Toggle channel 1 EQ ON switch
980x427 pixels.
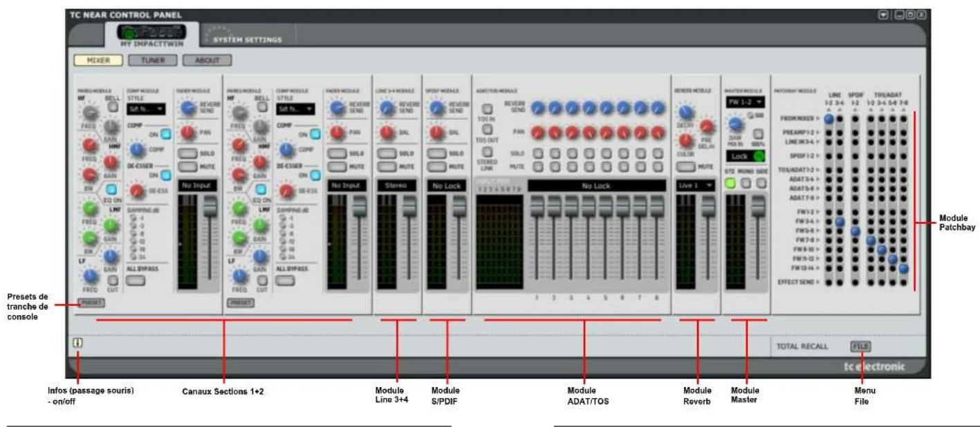click(111, 189)
